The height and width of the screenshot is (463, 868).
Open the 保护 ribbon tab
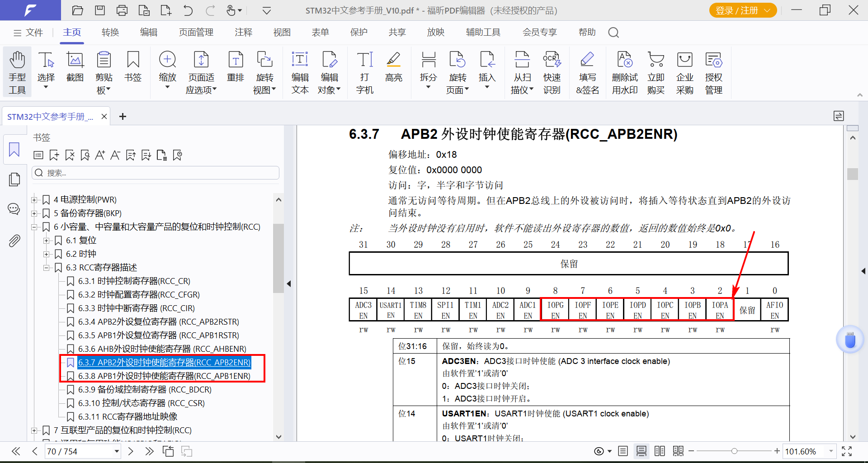359,33
